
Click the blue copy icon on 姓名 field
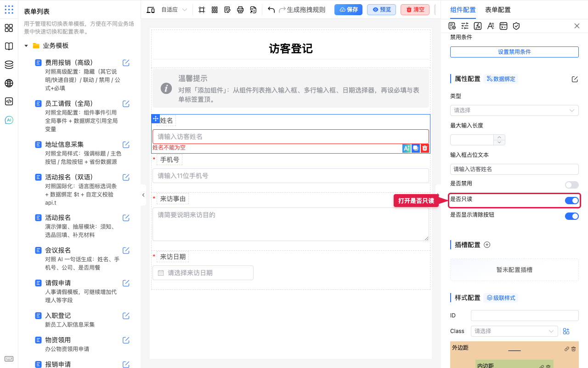click(x=416, y=148)
